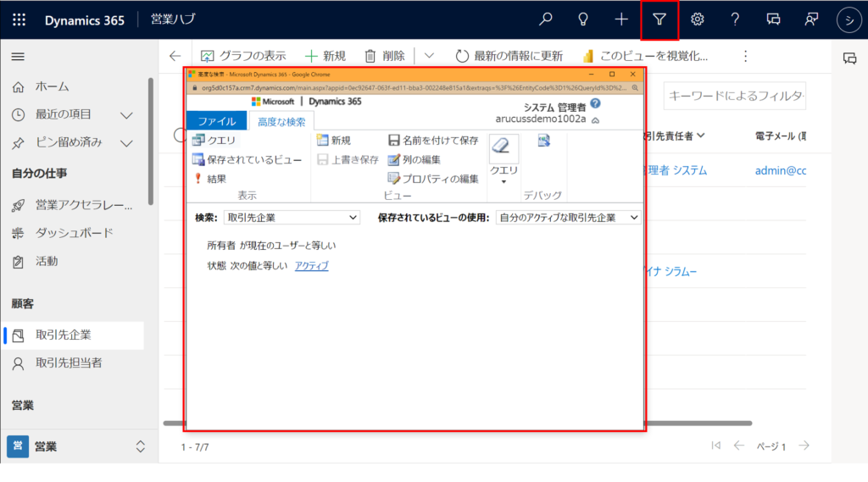Click 削除 in the command bar

click(385, 56)
